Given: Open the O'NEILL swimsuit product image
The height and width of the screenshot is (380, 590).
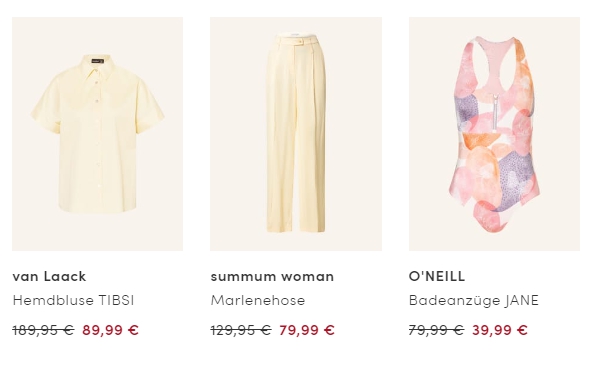Looking at the screenshot, I should pos(494,134).
